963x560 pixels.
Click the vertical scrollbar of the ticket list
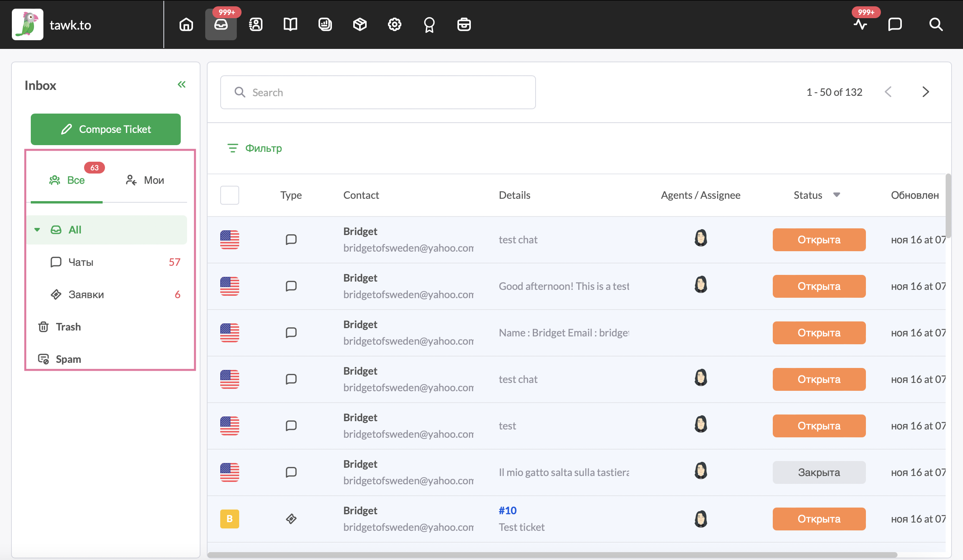pos(948,206)
